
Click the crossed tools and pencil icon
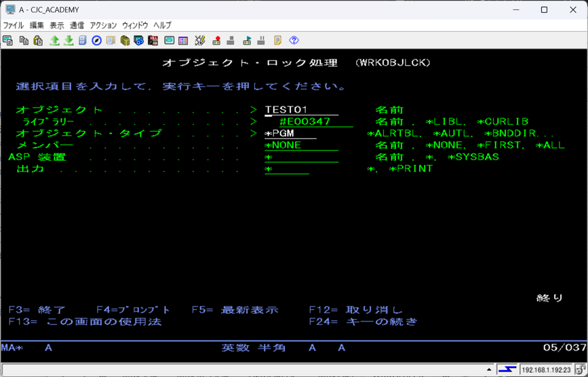click(200, 41)
